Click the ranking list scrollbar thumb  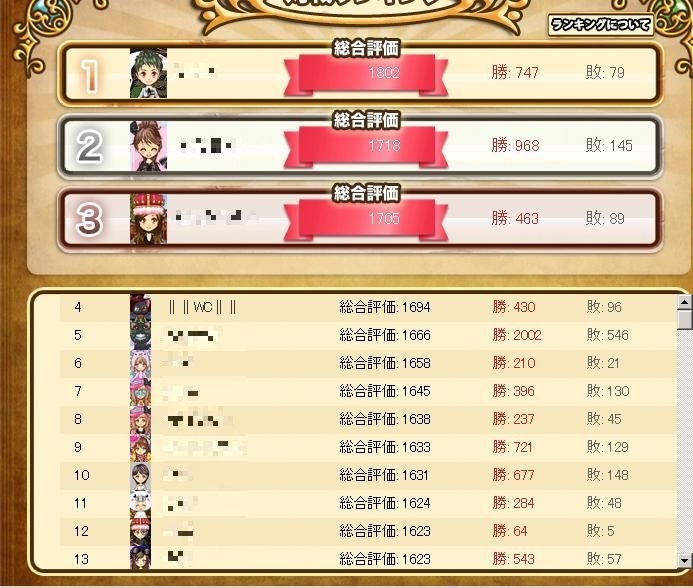[x=684, y=319]
